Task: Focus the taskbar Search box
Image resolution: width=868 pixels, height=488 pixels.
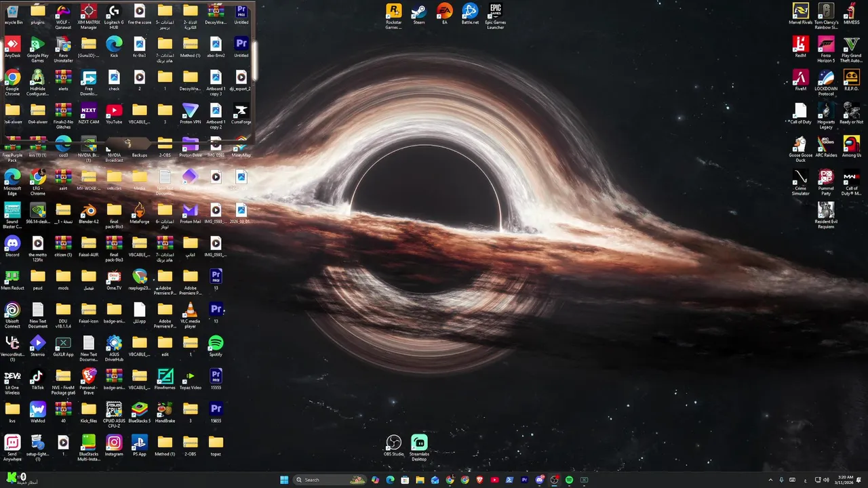Action: coord(331,480)
